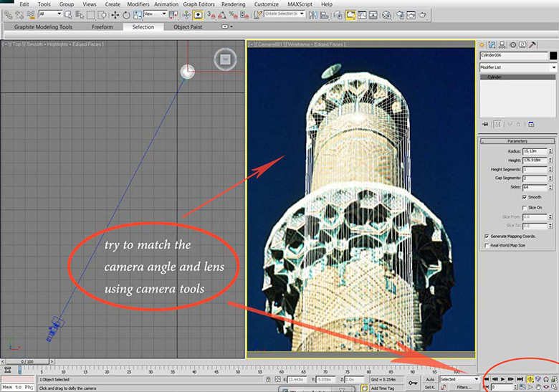This screenshot has height=392, width=559.
Task: Select the Move tool in main toolbar
Action: (115, 14)
